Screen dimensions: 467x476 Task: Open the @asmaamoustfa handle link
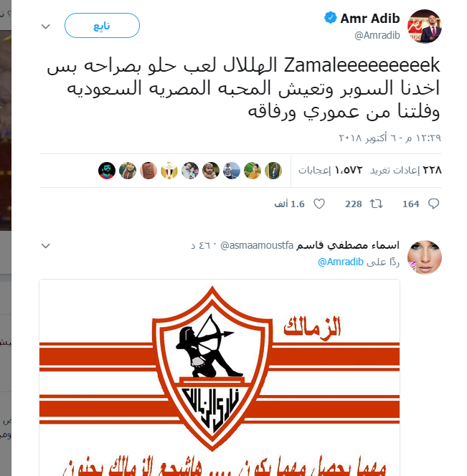pos(257,245)
